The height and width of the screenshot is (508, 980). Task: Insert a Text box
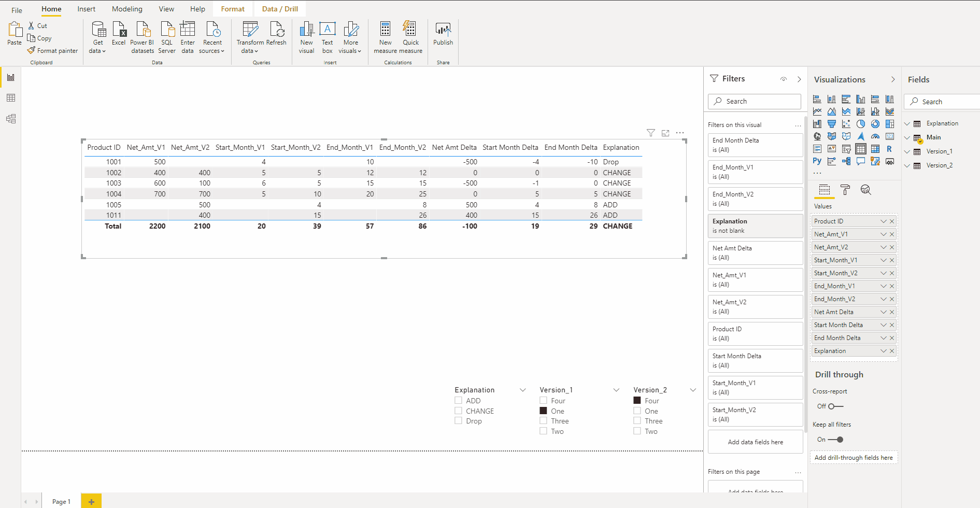[328, 37]
